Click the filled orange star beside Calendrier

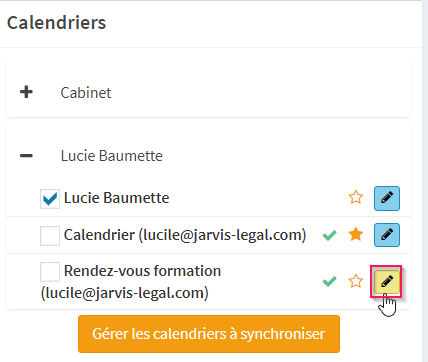(x=356, y=234)
